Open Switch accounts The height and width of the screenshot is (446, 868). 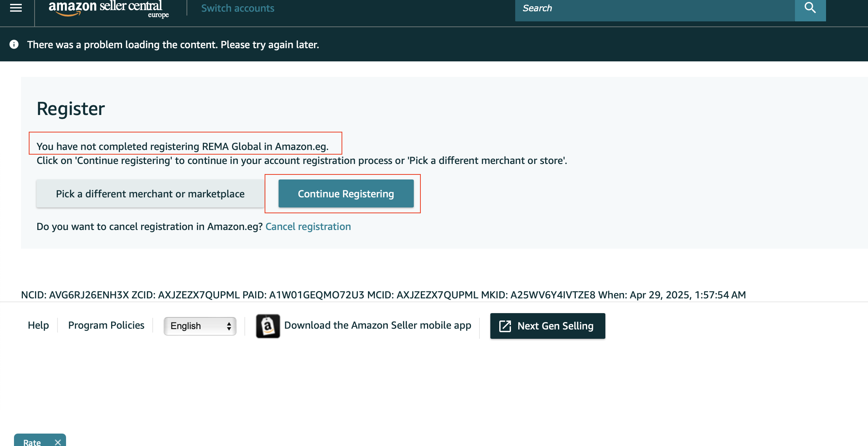click(x=238, y=8)
